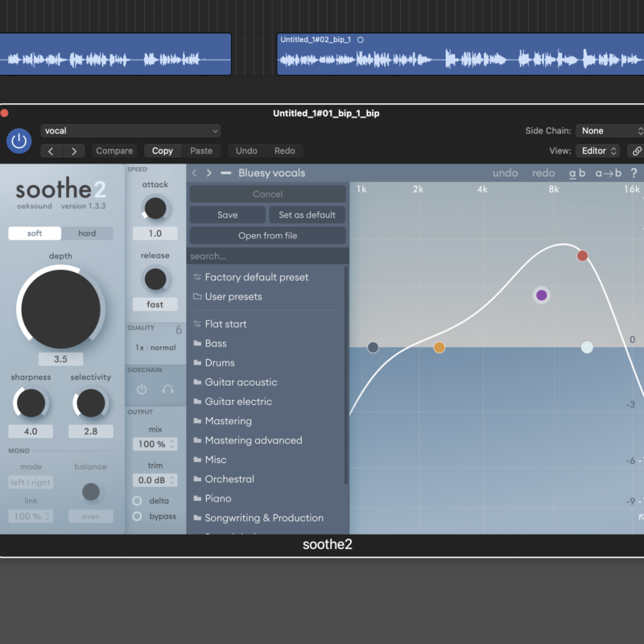Enable the sidechain power icon
Screen dimensions: 644x644
tap(142, 390)
